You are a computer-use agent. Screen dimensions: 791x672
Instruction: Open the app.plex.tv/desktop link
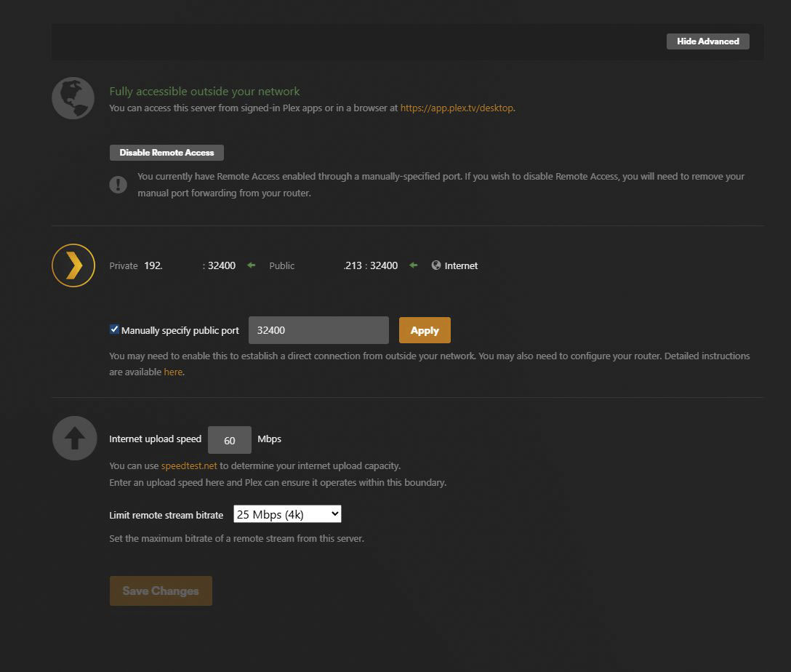click(457, 108)
